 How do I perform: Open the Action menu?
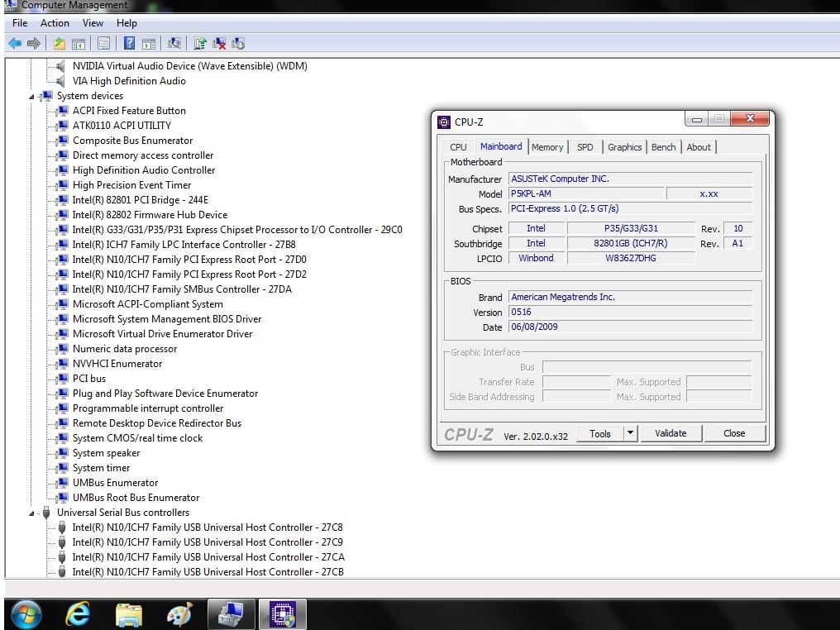pyautogui.click(x=55, y=23)
